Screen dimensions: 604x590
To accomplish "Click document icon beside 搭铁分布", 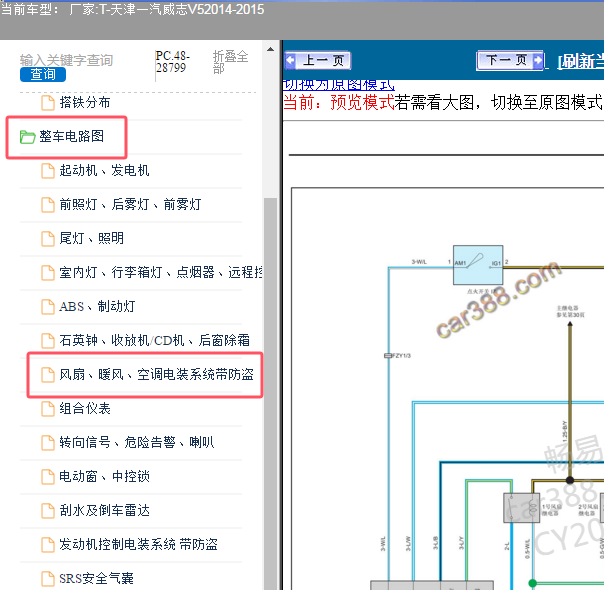I will click(x=48, y=103).
